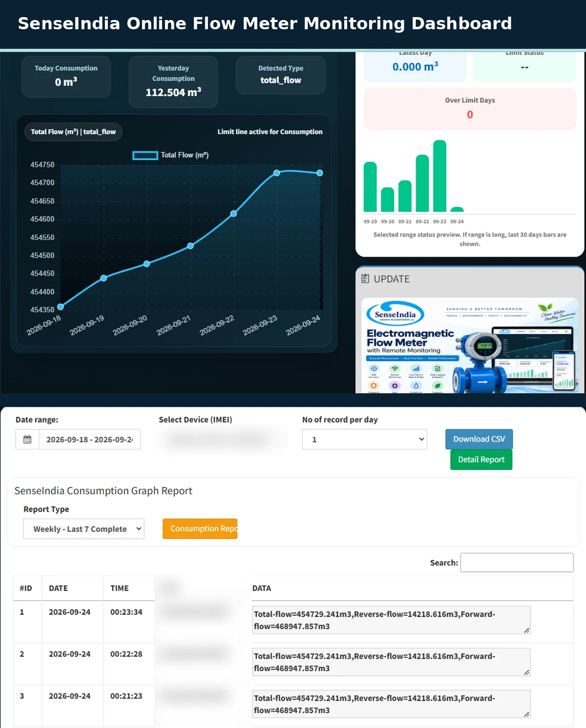The width and height of the screenshot is (586, 728).
Task: Click the 2026-09-22 chart data point
Action: click(233, 214)
